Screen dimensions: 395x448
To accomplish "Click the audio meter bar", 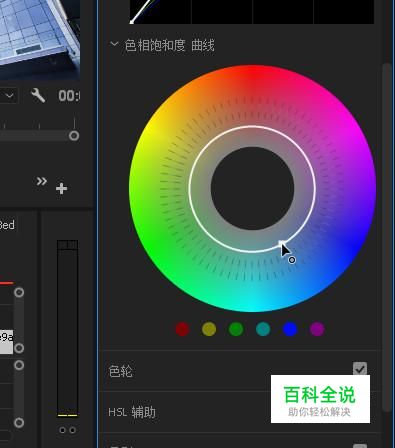I will (x=68, y=328).
